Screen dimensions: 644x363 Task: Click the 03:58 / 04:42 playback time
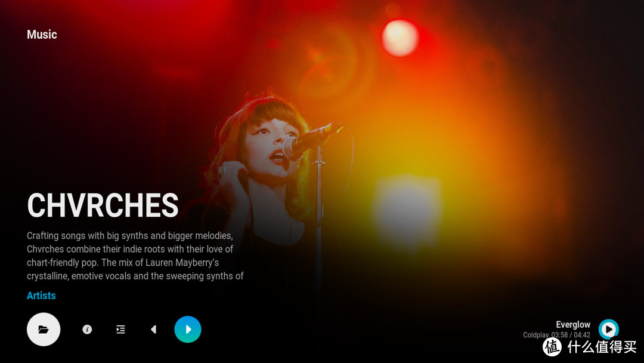571,335
